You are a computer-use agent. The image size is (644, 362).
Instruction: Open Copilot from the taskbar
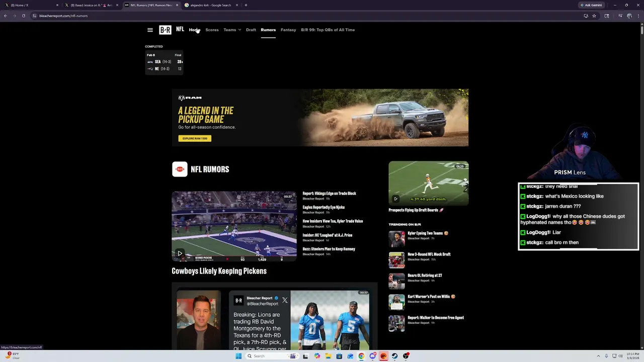[317, 356]
